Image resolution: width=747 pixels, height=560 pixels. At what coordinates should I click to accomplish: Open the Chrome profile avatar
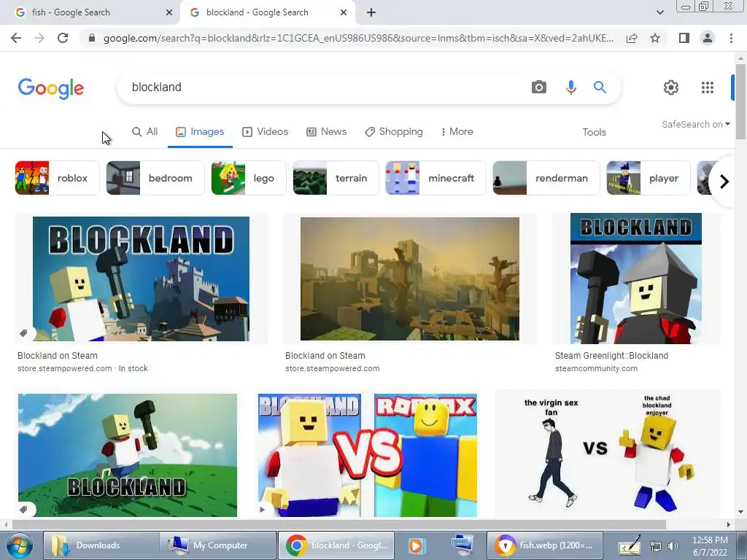[x=708, y=38]
